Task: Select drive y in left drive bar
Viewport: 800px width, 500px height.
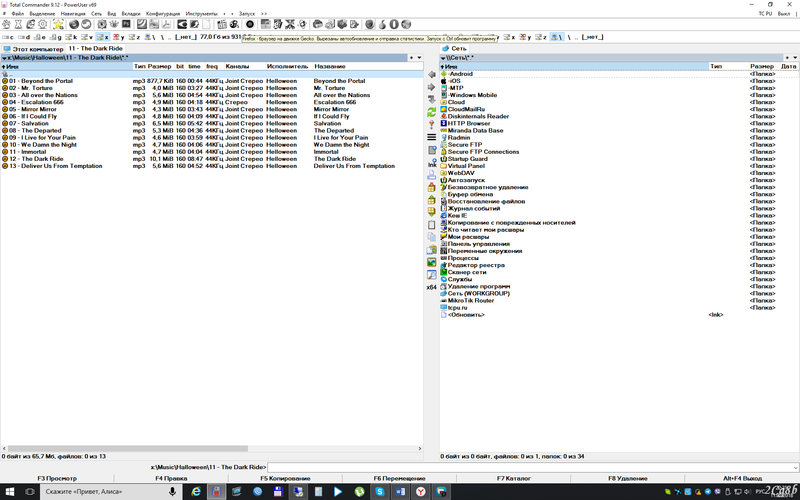Action: (119, 37)
